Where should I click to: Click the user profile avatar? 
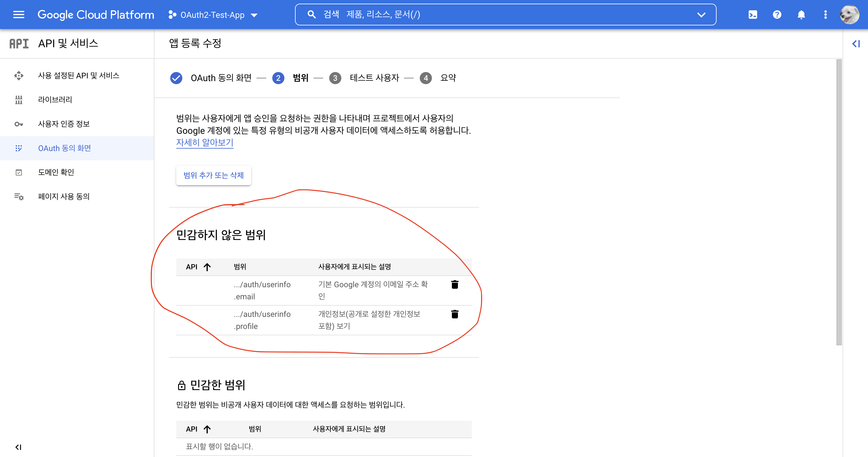[849, 15]
